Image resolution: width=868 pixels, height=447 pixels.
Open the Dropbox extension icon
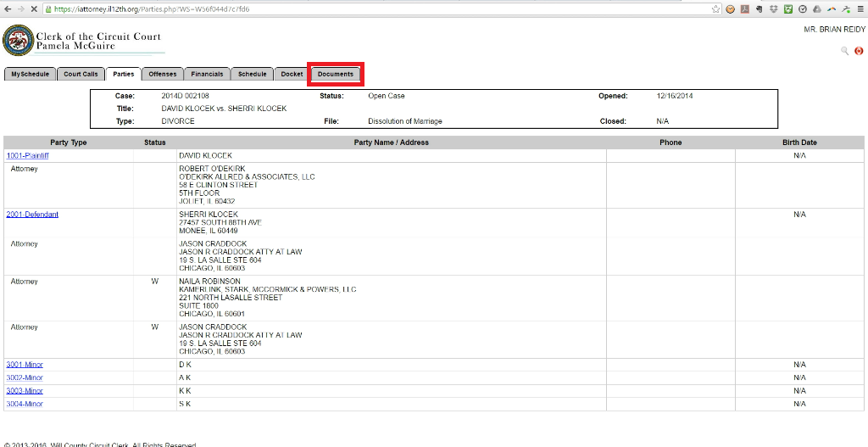click(x=773, y=8)
